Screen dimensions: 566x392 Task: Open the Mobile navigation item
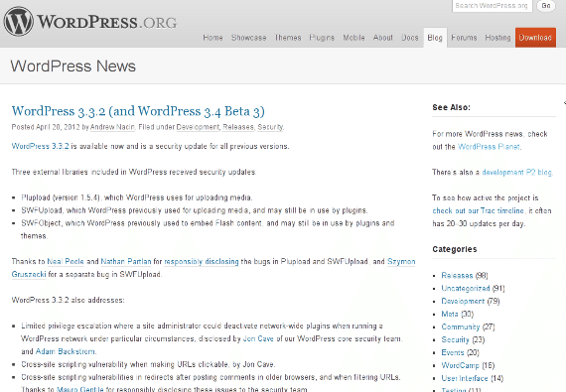point(354,38)
